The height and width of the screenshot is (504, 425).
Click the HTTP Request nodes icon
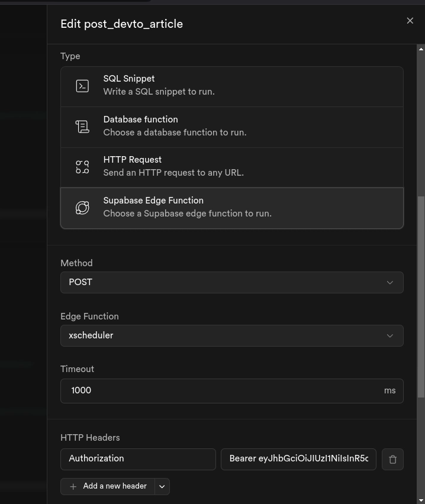(82, 167)
